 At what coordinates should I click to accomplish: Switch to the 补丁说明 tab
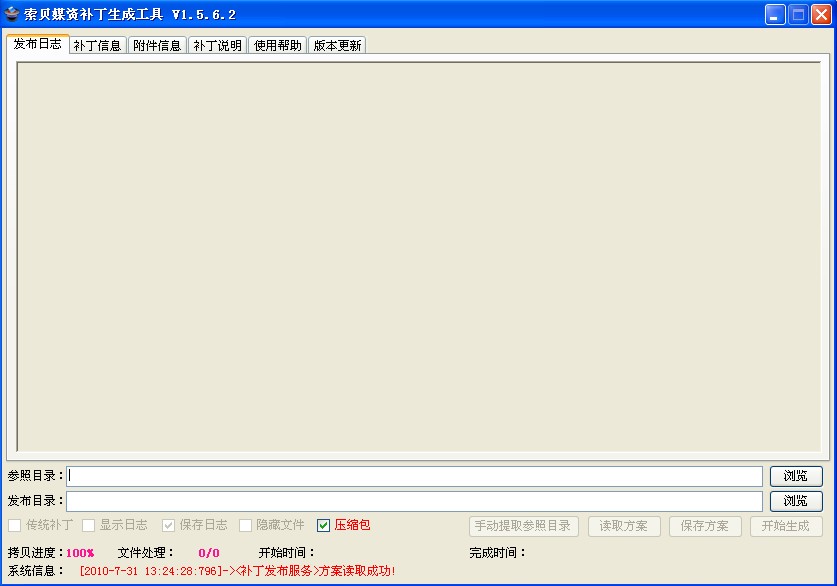click(x=217, y=45)
